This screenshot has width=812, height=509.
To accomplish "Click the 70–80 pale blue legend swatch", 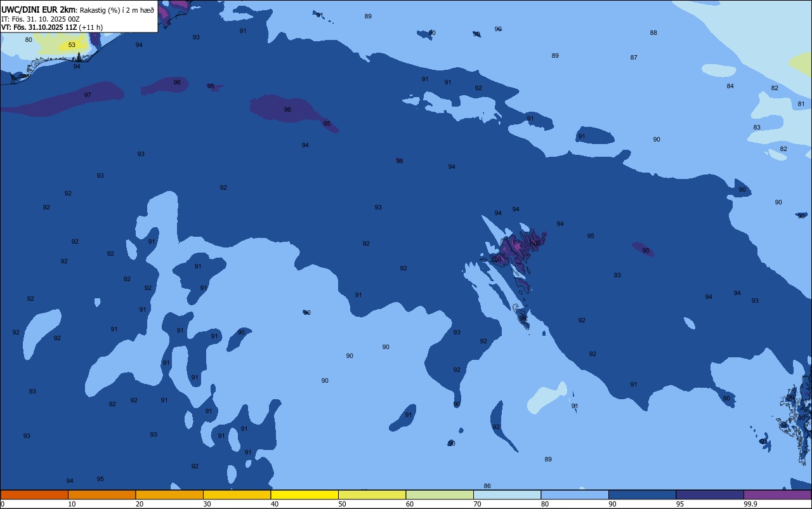I will coord(507,494).
